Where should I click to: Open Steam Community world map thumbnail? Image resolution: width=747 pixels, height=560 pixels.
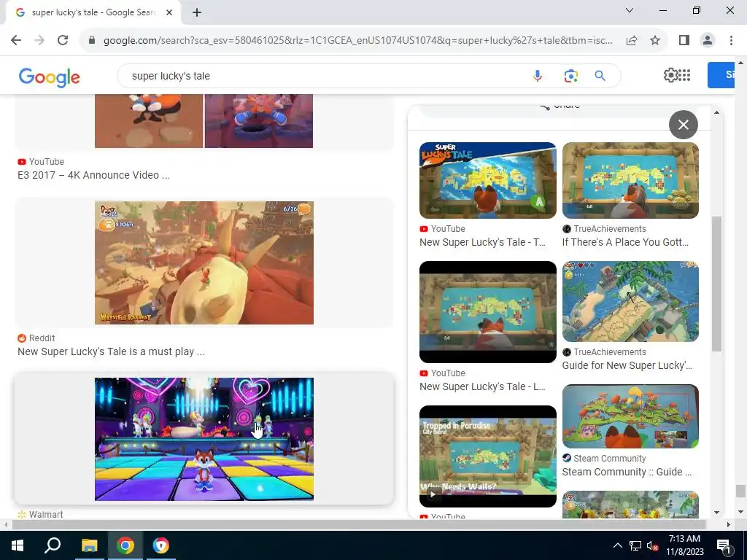point(630,416)
